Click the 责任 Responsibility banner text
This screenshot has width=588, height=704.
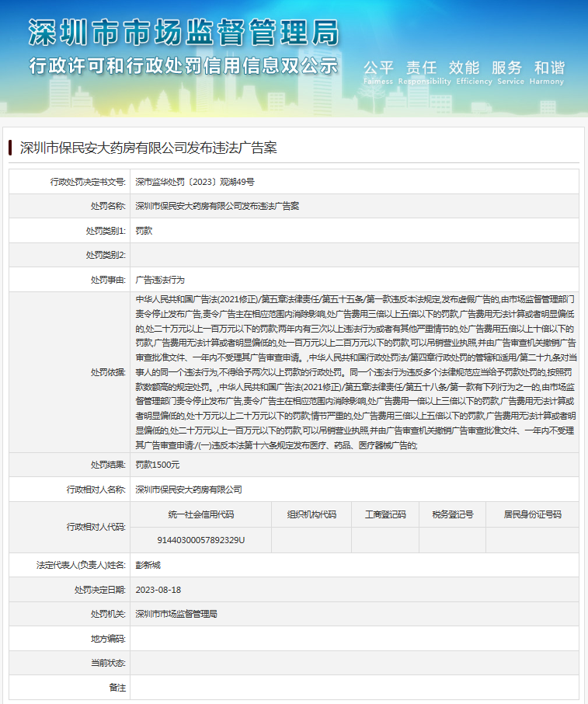pyautogui.click(x=424, y=73)
